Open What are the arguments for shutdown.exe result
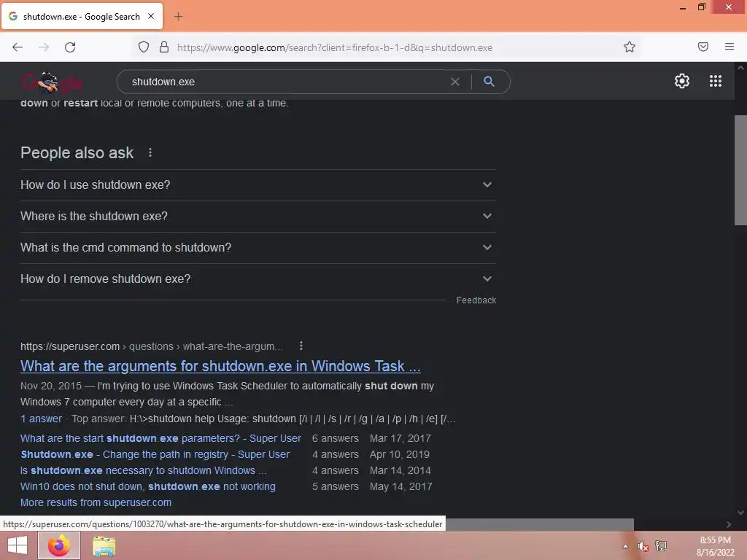This screenshot has width=747, height=560. click(x=220, y=366)
